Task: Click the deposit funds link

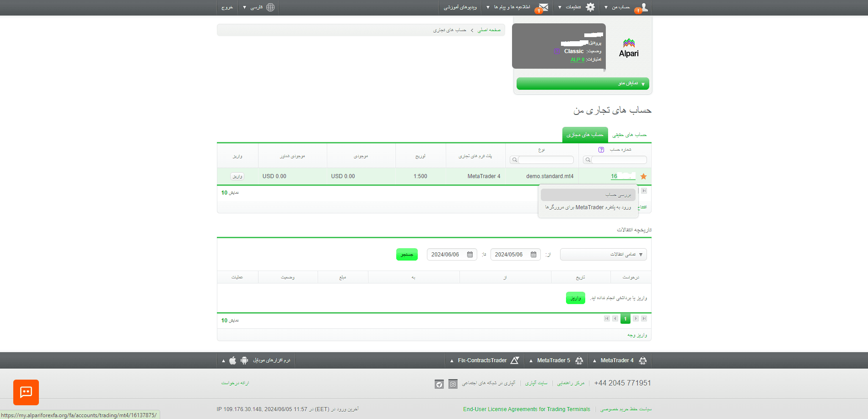Action: point(637,335)
